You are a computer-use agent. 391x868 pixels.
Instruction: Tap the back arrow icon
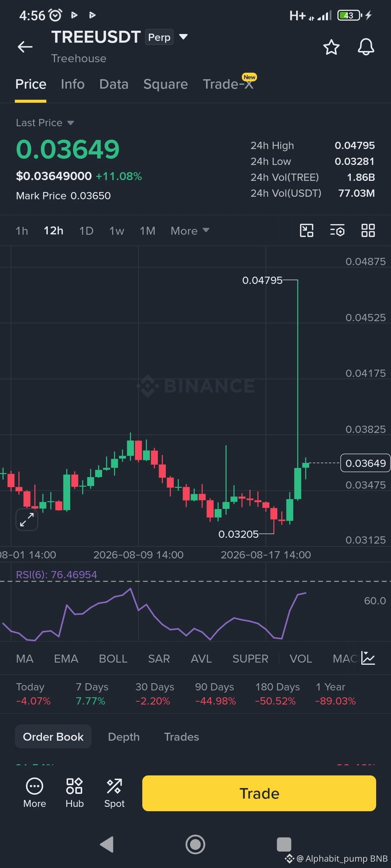pyautogui.click(x=25, y=47)
